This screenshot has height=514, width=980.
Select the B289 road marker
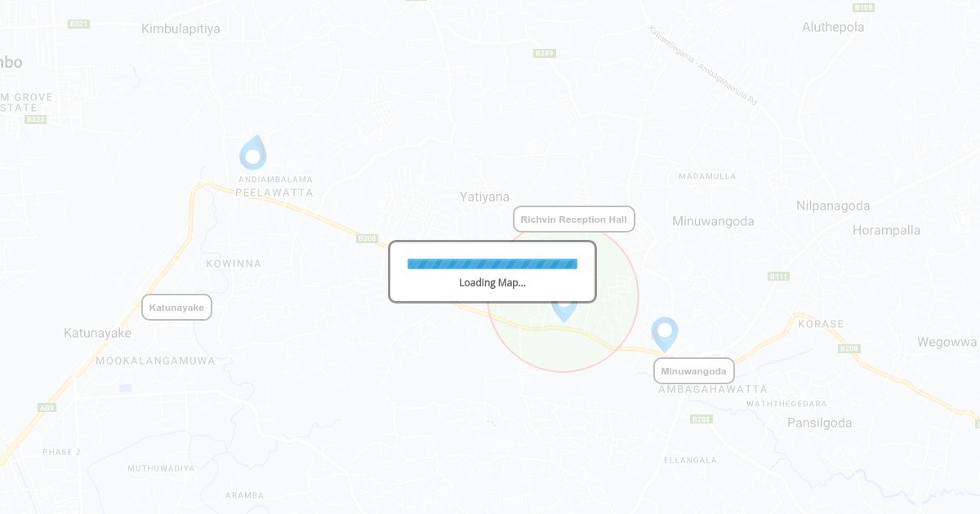tap(545, 53)
